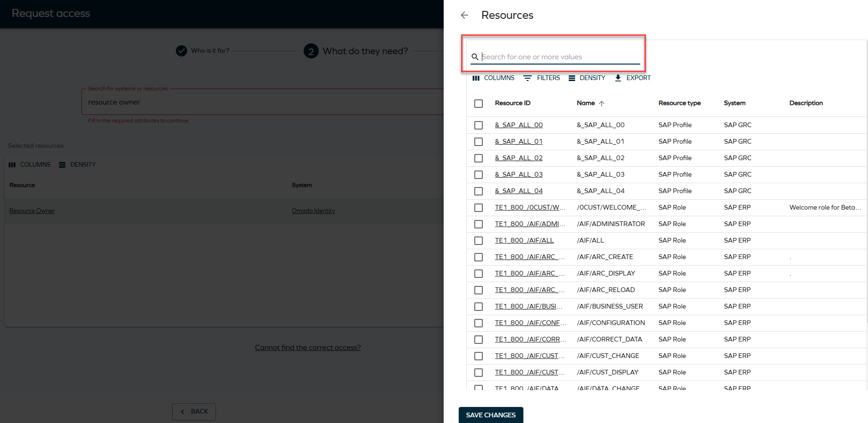Select the /AIF/CUST_DISPLAY row checkbox
The height and width of the screenshot is (423, 868).
point(479,373)
